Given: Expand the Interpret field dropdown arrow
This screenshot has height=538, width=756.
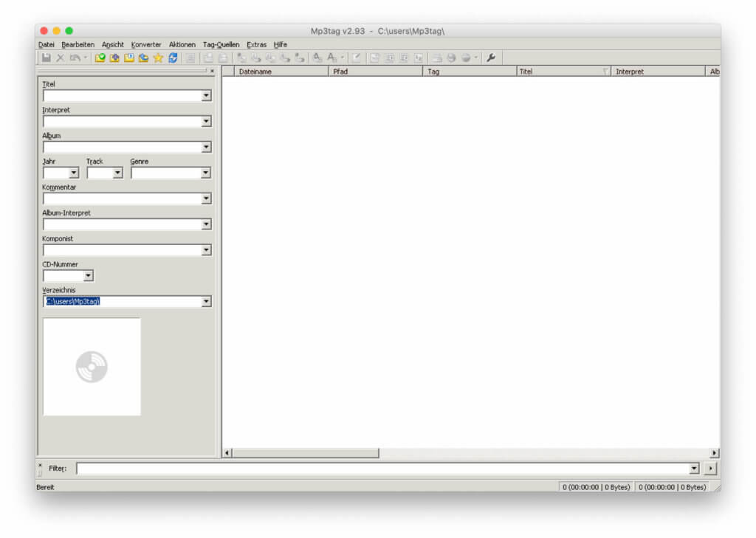Looking at the screenshot, I should [207, 121].
